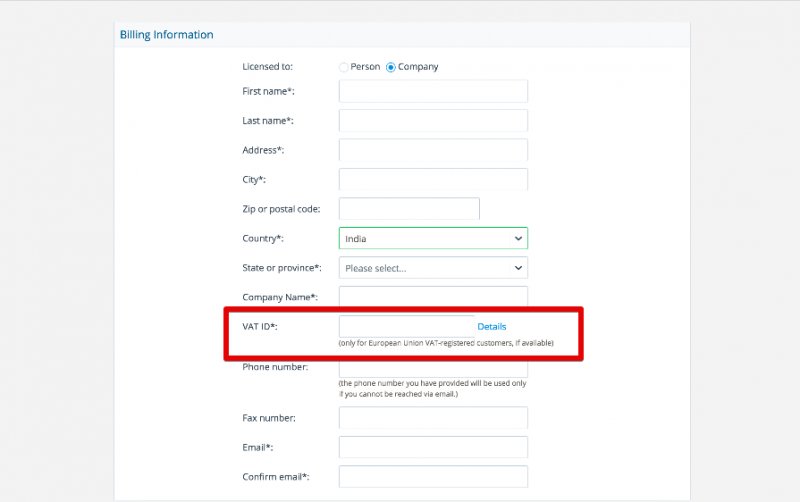Click the Licensed to label
This screenshot has width=800, height=502.
[267, 67]
